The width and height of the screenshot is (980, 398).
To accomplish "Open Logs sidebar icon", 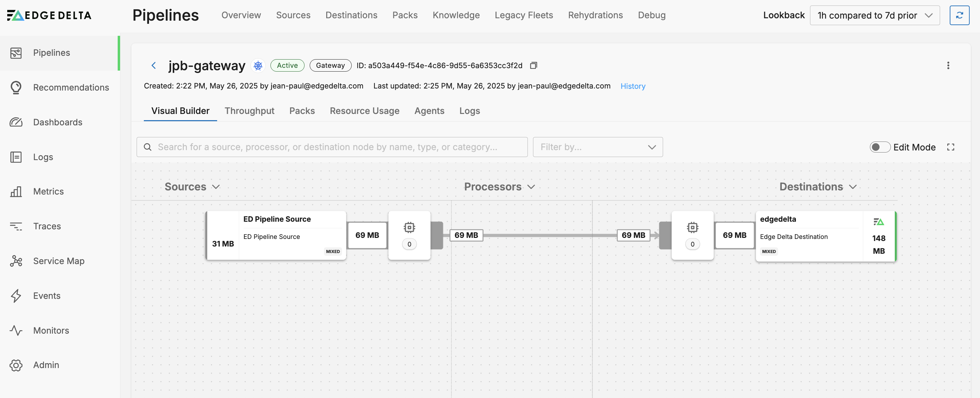I will 16,157.
